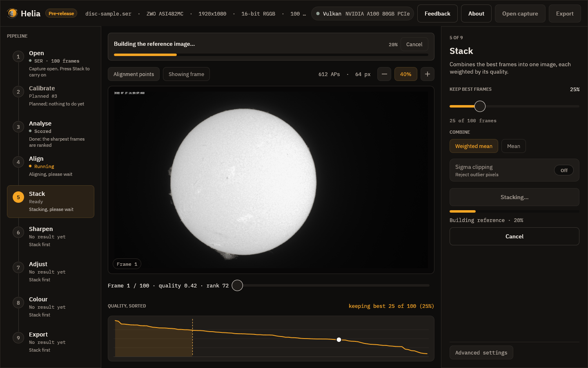Screen dimensions: 588x368
Task: Open the About dialog
Action: pos(476,13)
